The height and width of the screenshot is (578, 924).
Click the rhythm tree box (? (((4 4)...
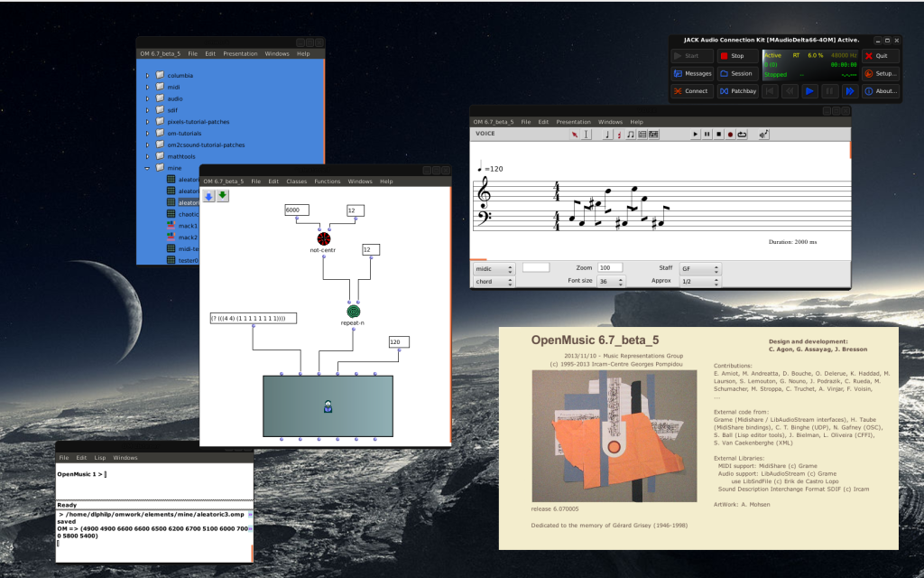tap(254, 319)
